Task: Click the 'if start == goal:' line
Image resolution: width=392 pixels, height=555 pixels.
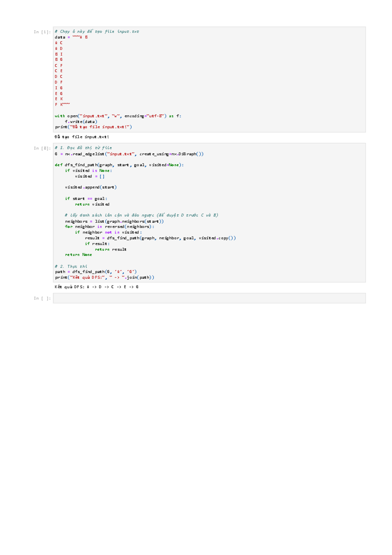Action: pos(86,199)
